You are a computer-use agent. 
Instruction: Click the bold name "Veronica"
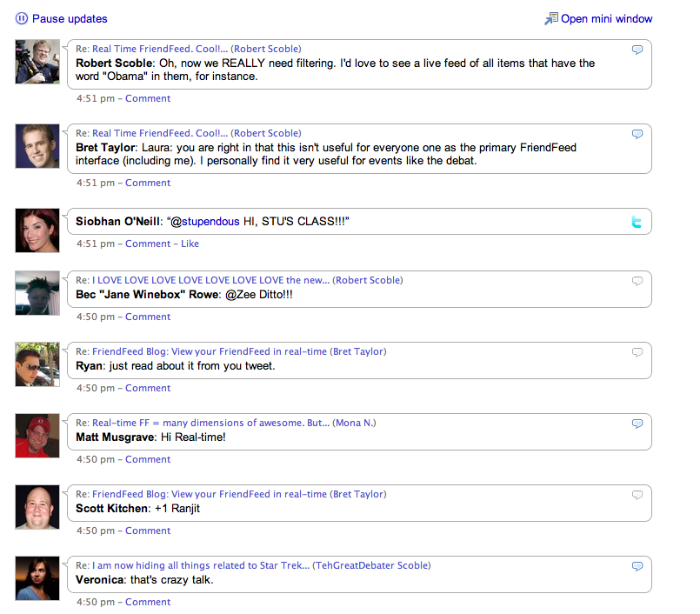pyautogui.click(x=99, y=579)
